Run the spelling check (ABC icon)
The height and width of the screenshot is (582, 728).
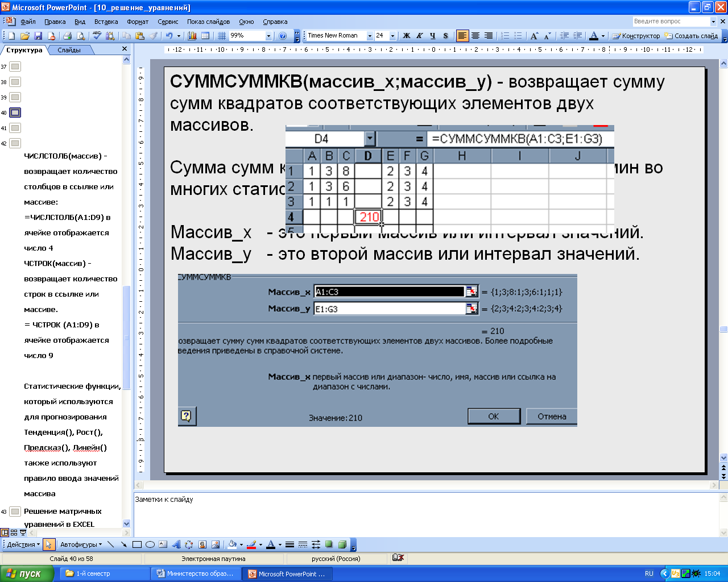97,36
